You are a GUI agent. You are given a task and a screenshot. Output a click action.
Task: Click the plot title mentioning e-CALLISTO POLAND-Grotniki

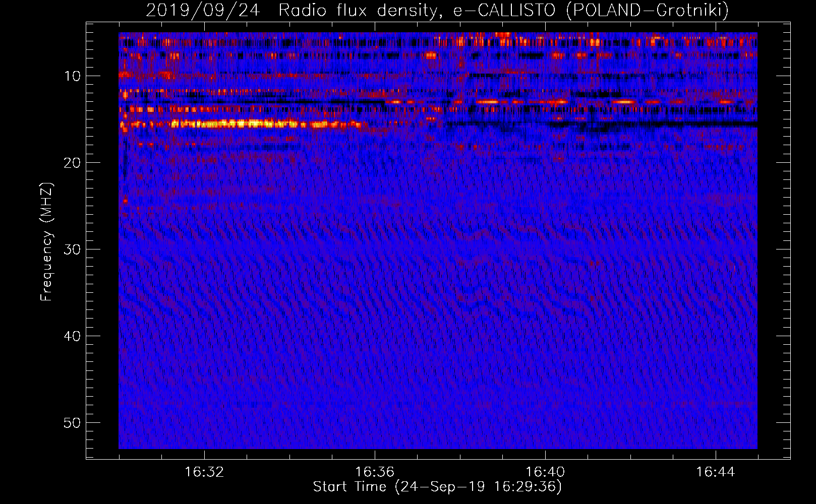pyautogui.click(x=437, y=10)
